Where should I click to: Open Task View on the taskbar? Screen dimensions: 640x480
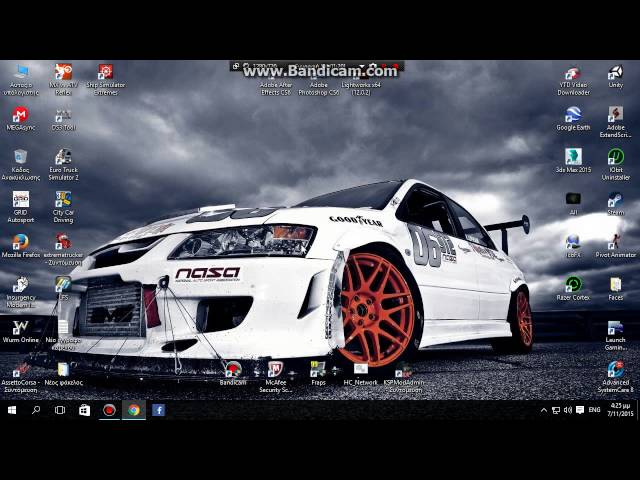coord(60,410)
